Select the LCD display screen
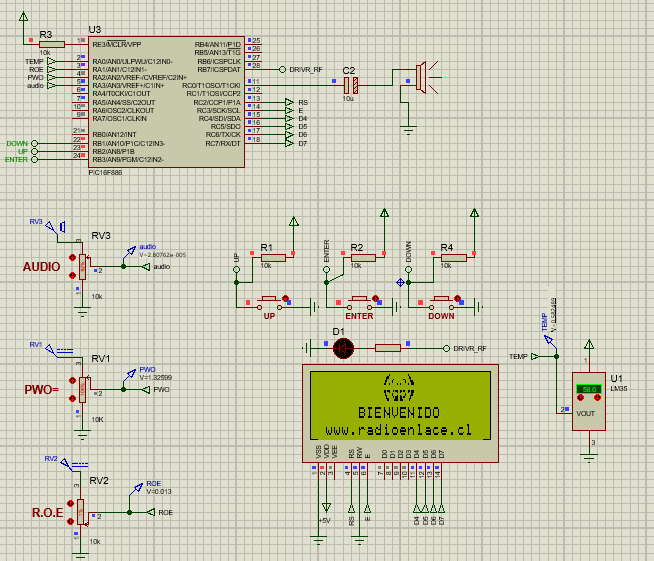 400,405
